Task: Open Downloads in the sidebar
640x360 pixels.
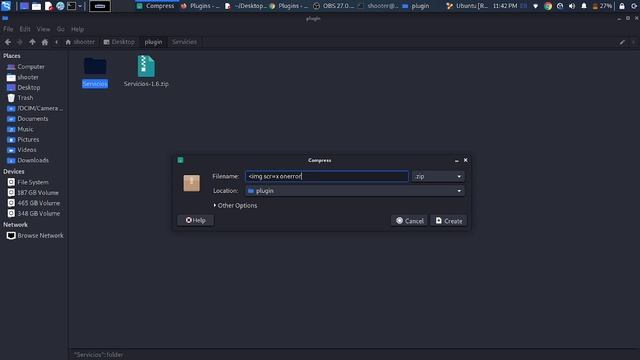Action: click(33, 160)
